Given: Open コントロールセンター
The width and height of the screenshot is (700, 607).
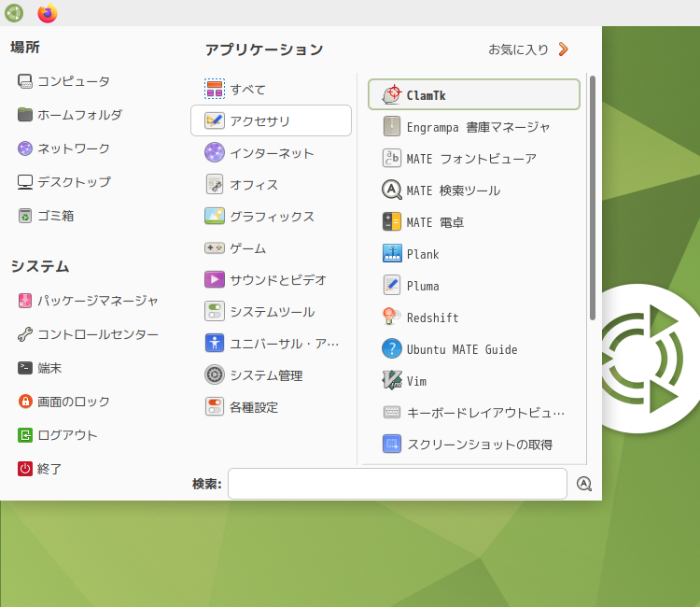Looking at the screenshot, I should (x=89, y=334).
